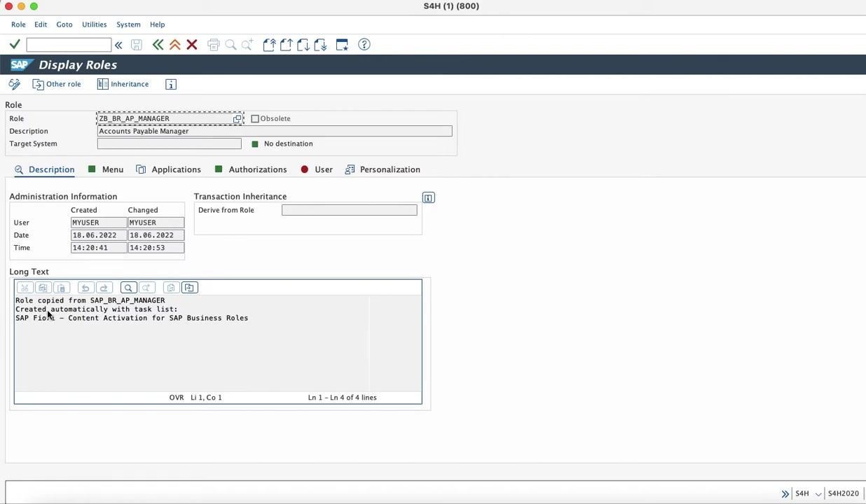Switch to the Menu tab

[x=106, y=169]
